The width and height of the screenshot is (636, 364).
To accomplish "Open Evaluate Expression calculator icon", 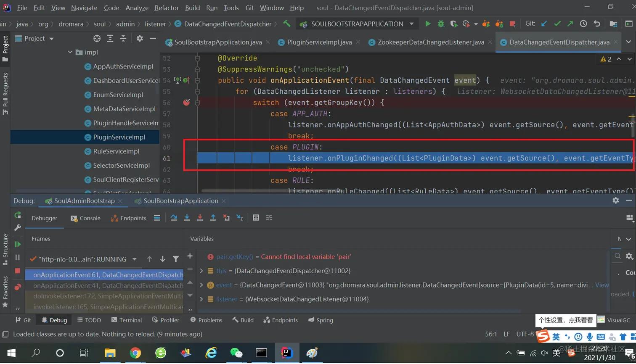I will (x=256, y=218).
